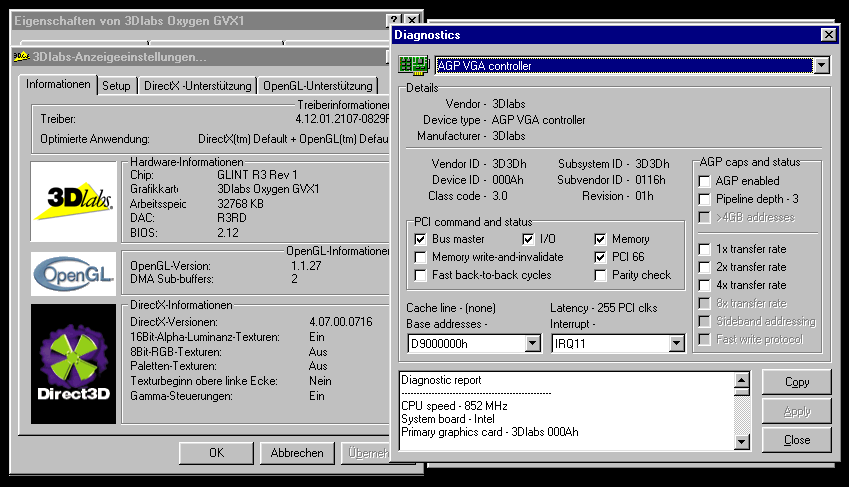This screenshot has height=487, width=849.
Task: Toggle the Memory checkbox
Action: [x=600, y=239]
